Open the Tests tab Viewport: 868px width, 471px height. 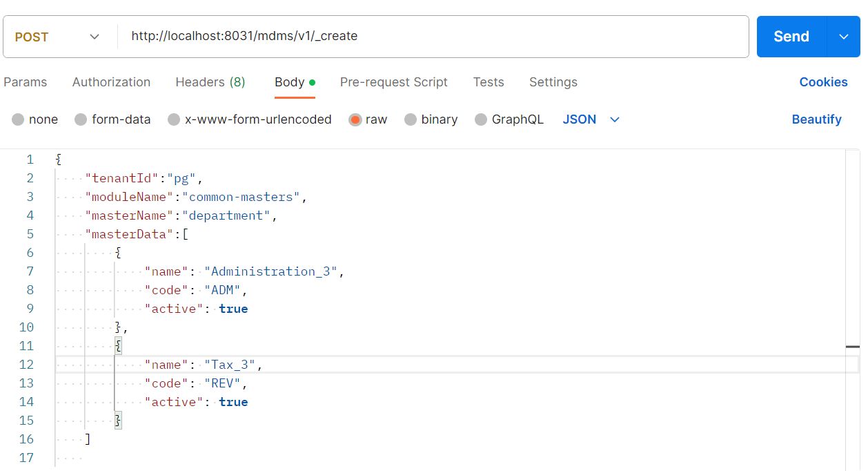click(x=489, y=82)
